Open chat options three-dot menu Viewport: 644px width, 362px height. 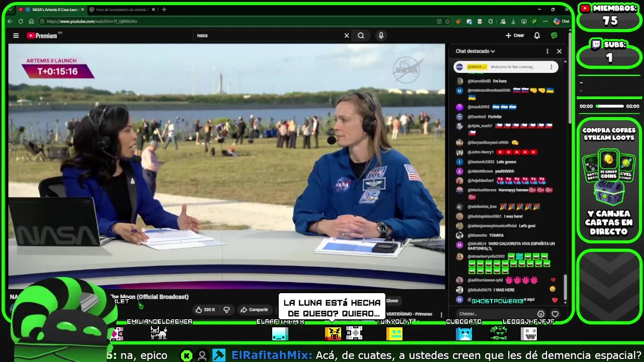pyautogui.click(x=547, y=51)
